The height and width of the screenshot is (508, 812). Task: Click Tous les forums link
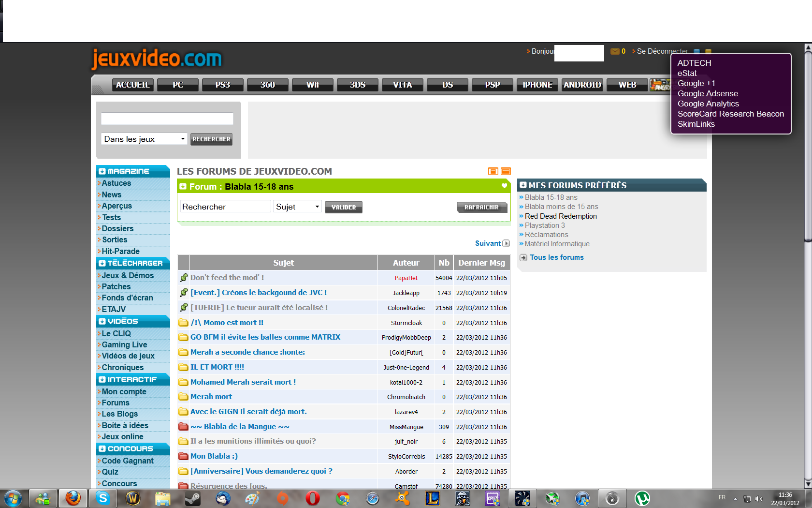point(557,257)
